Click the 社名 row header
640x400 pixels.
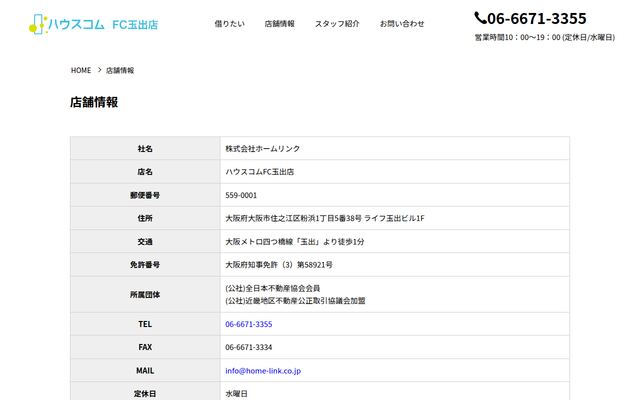(x=145, y=149)
